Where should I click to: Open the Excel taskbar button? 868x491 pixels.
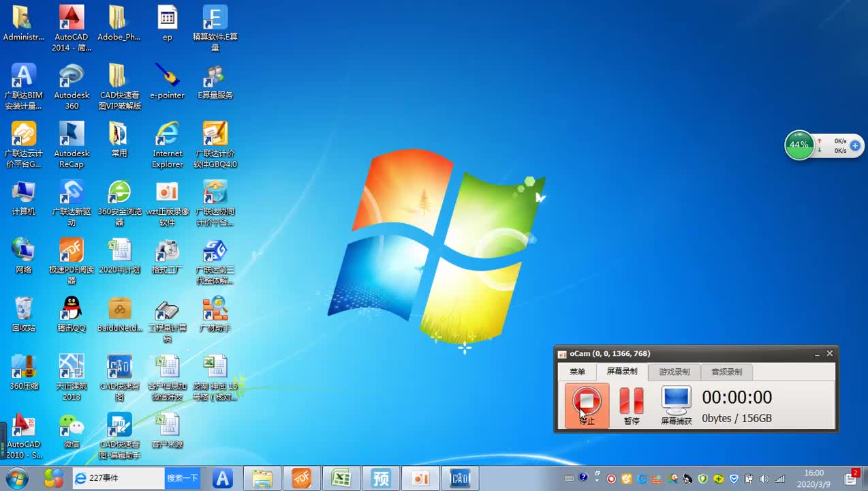(x=341, y=478)
